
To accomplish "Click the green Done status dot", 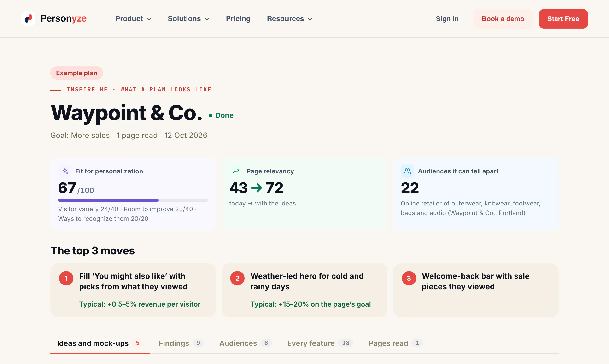I will (x=211, y=115).
